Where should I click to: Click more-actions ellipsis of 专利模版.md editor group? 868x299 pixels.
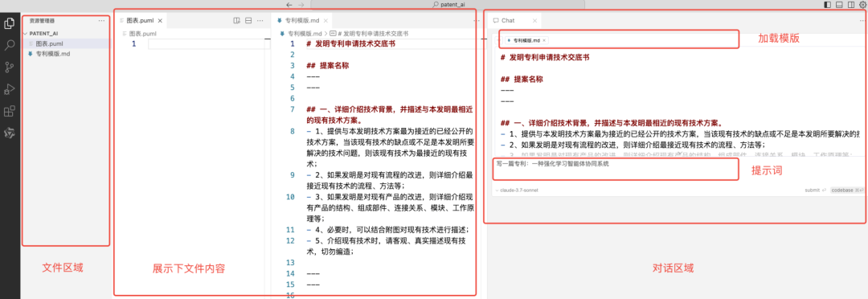[x=477, y=20]
